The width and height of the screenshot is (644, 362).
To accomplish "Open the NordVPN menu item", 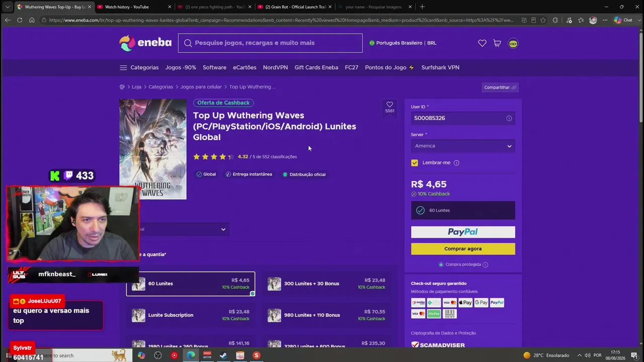I will [275, 67].
